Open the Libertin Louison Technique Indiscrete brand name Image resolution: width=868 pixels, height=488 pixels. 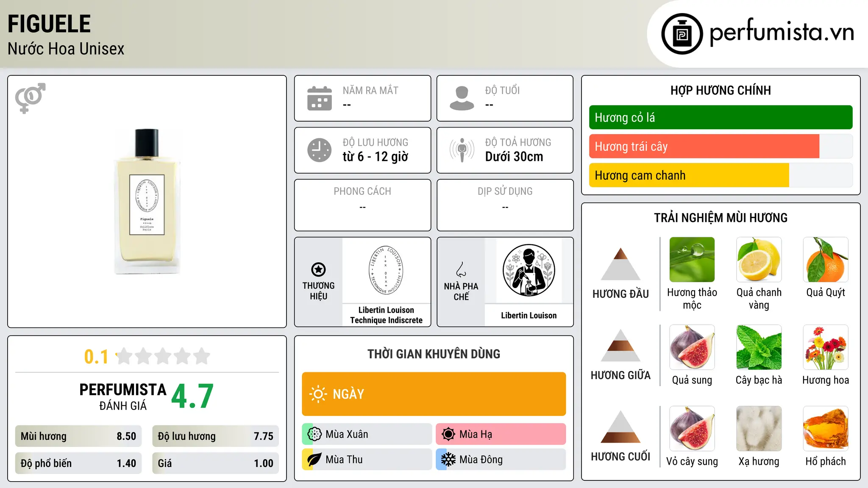click(386, 315)
